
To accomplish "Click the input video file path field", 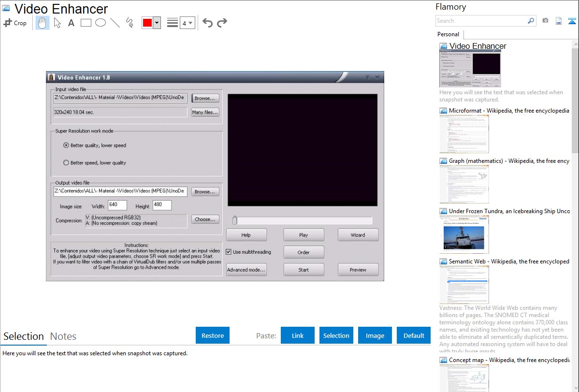I will (x=120, y=98).
